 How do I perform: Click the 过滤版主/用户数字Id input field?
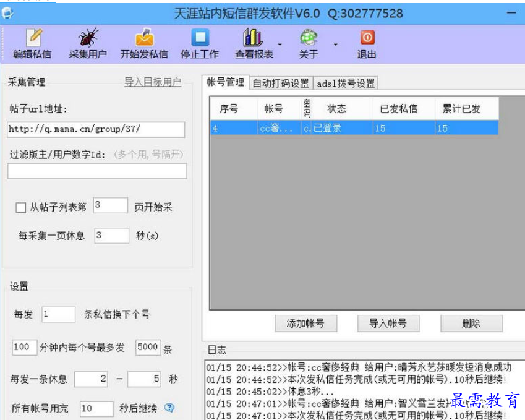pyautogui.click(x=97, y=171)
